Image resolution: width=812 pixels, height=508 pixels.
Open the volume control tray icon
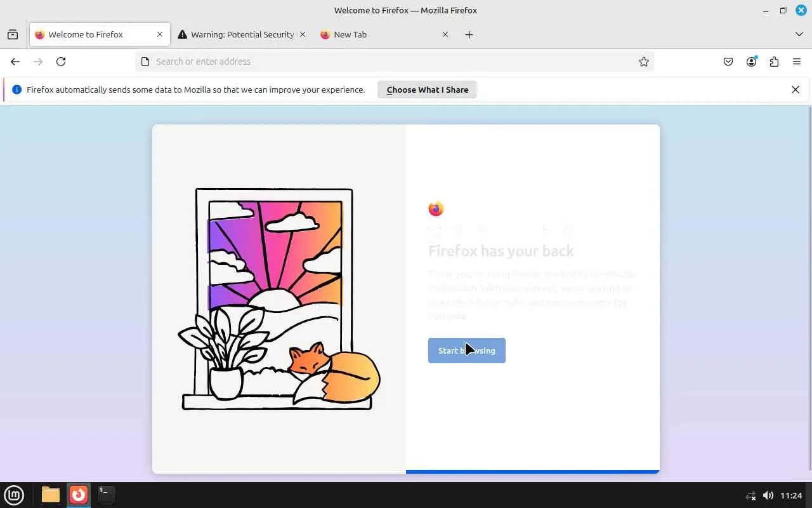coord(768,495)
